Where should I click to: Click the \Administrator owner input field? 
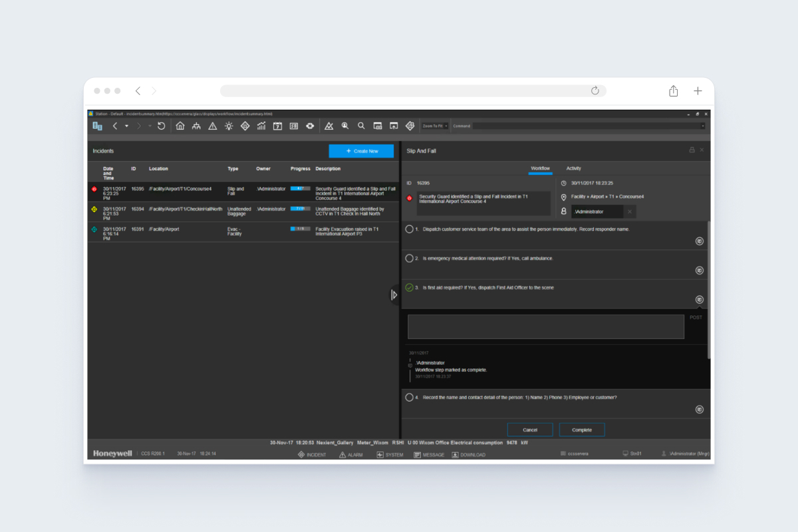click(x=597, y=211)
